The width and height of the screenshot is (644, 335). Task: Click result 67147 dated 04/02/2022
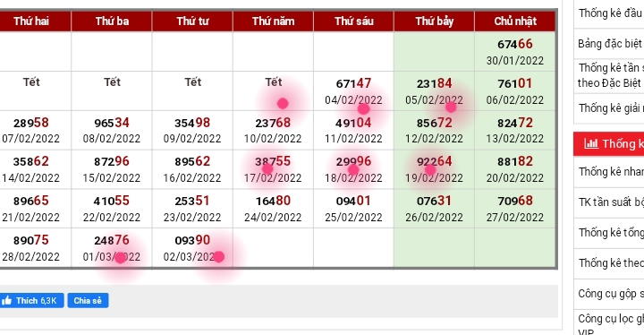pyautogui.click(x=353, y=91)
